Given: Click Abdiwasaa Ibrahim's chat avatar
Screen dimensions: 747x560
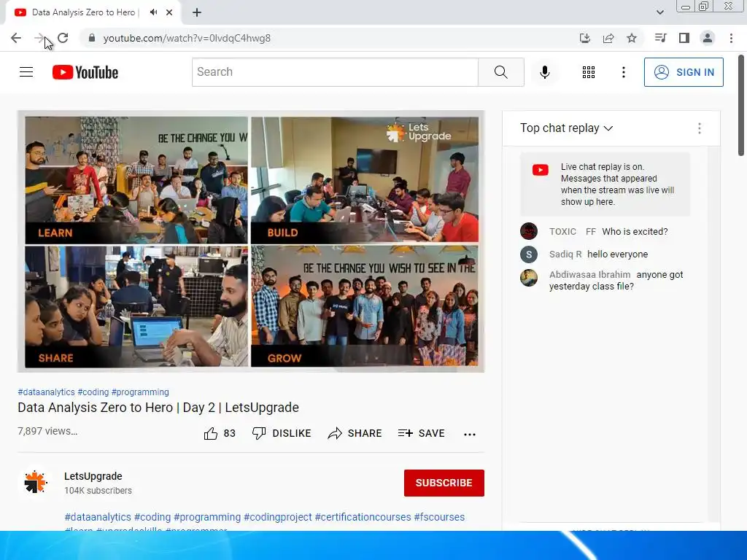Looking at the screenshot, I should pyautogui.click(x=529, y=278).
